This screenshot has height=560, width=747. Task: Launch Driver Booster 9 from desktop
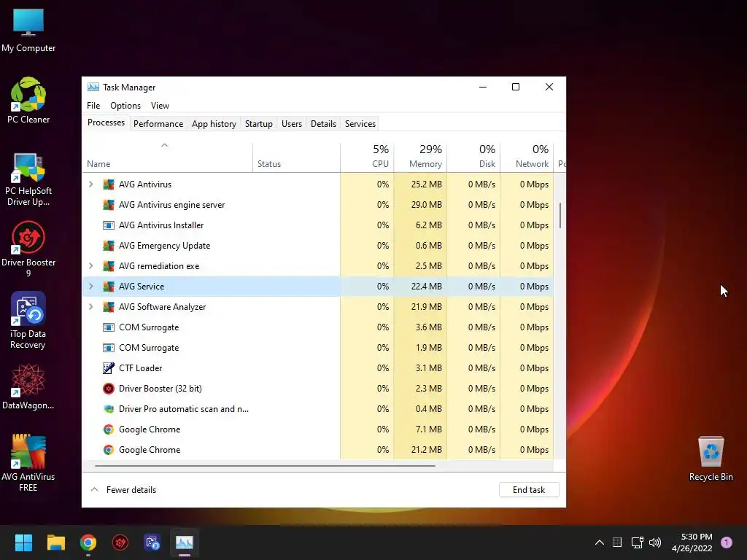[x=28, y=249]
